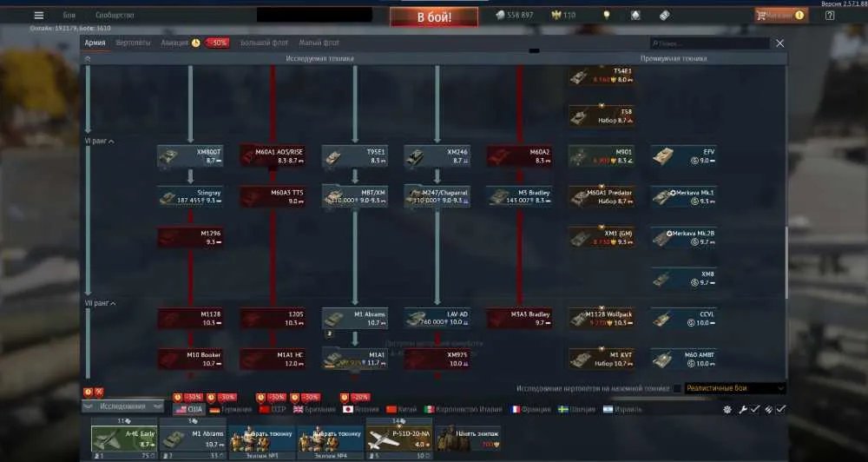868x462 pixels.
Task: Select the CCVL premium vehicle
Action: 684,318
